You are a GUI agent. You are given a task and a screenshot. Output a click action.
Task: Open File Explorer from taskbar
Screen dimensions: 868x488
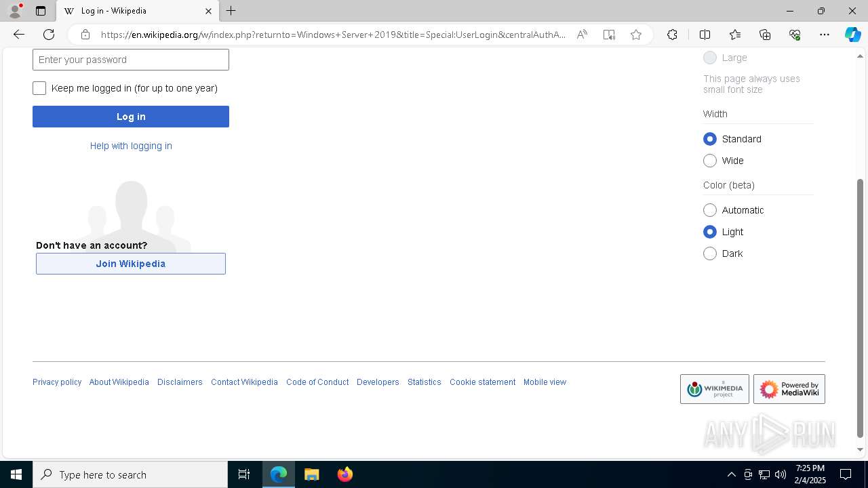(312, 474)
